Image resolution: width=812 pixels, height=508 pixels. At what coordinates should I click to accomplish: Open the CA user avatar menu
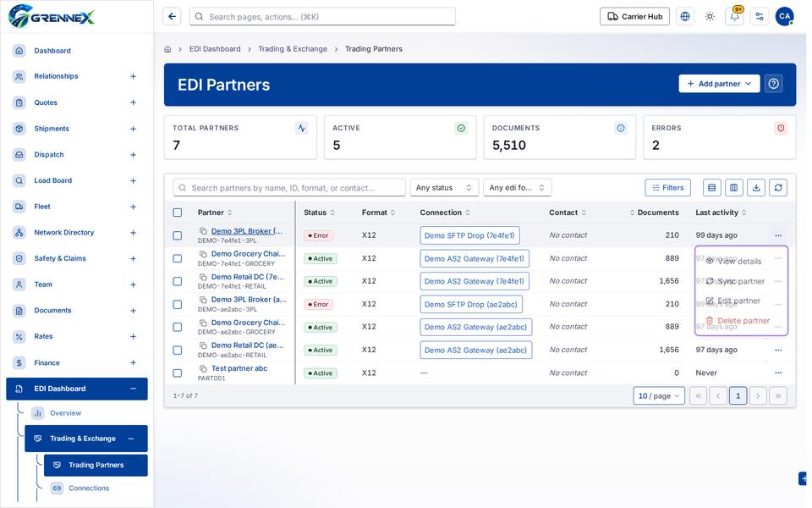click(x=785, y=17)
